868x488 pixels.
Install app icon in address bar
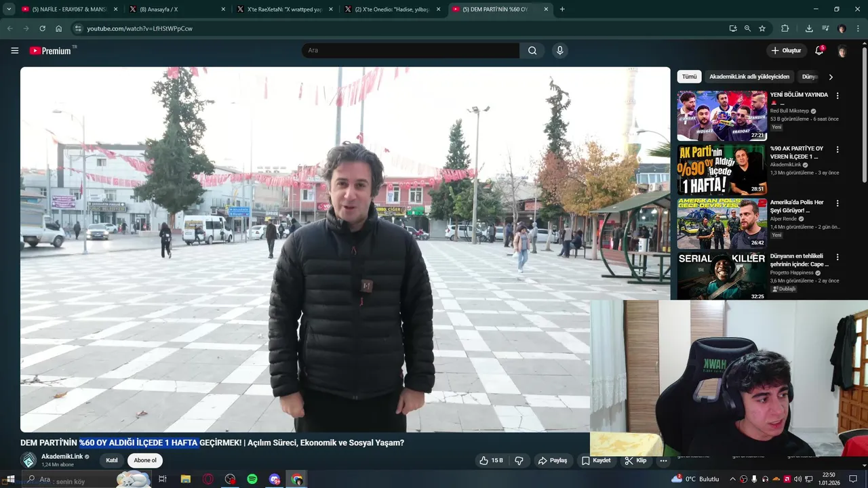coord(733,28)
